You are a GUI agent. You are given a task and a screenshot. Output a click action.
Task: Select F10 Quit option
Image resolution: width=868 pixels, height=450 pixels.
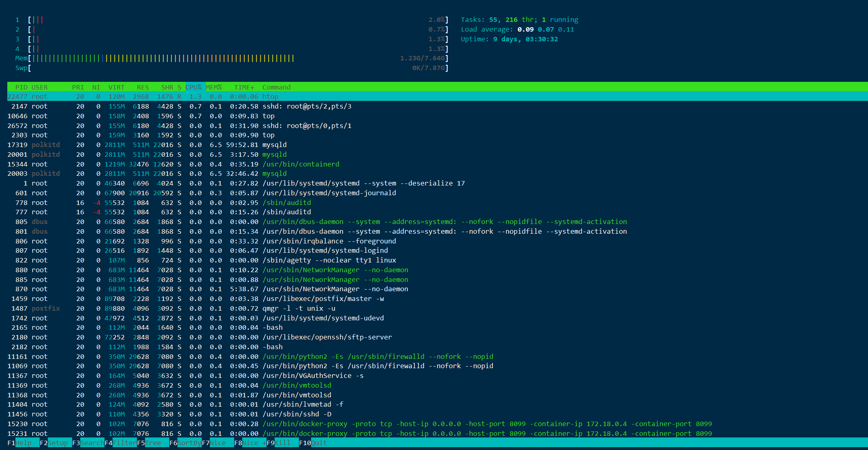(313, 443)
